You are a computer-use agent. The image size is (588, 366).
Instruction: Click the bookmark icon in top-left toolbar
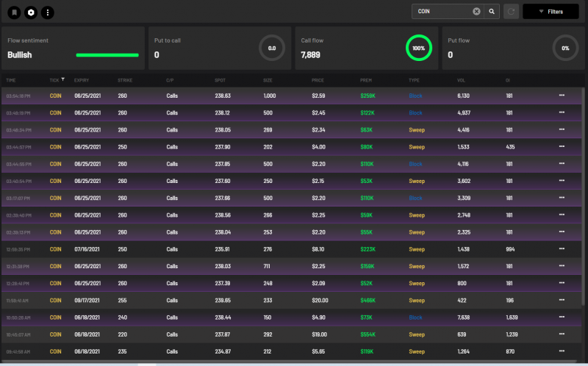click(14, 12)
